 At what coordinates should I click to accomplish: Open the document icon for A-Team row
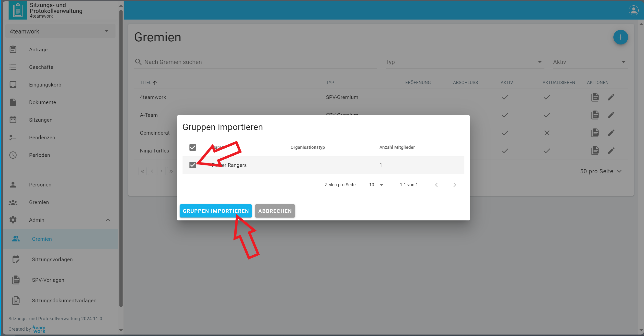tap(595, 115)
